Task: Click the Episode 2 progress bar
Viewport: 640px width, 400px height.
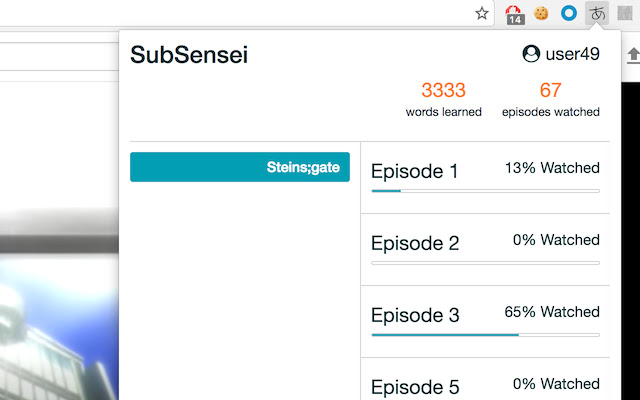Action: point(485,262)
